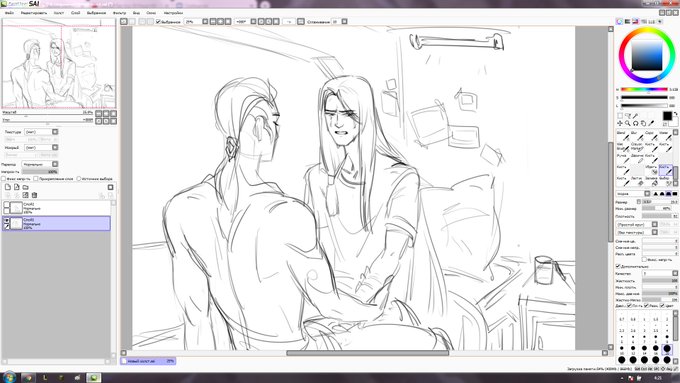Swap foreground and background colors
Image resolution: width=680 pixels, height=383 pixels.
tap(675, 114)
